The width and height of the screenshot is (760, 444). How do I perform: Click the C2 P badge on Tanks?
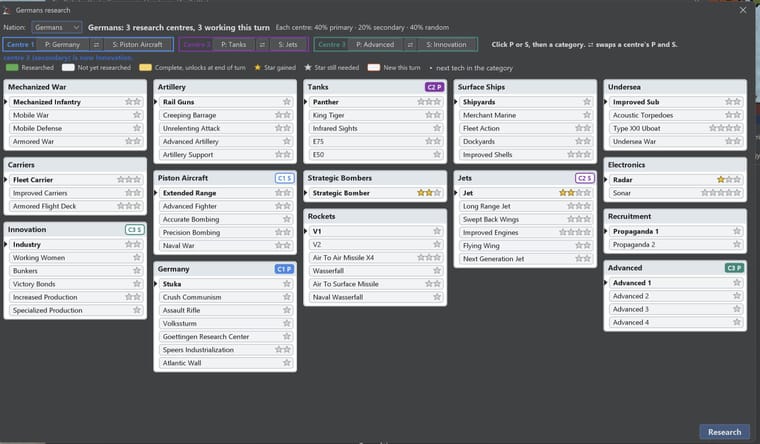click(434, 87)
